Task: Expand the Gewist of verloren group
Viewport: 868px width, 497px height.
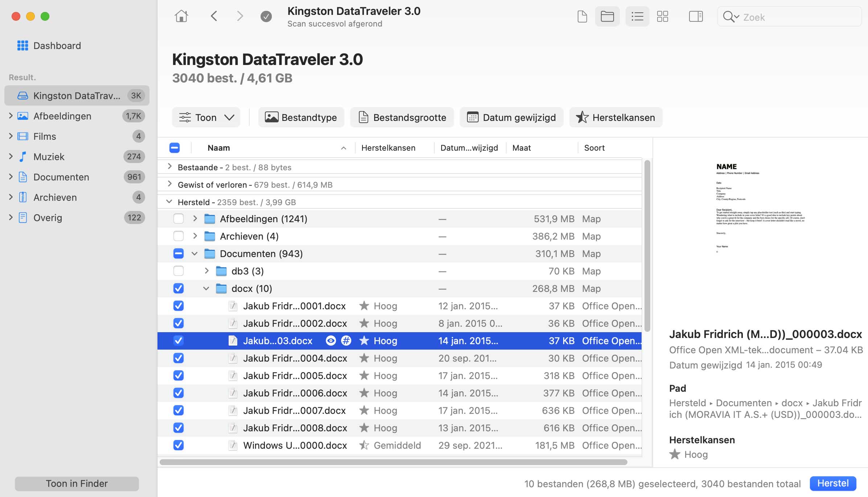Action: pyautogui.click(x=169, y=184)
